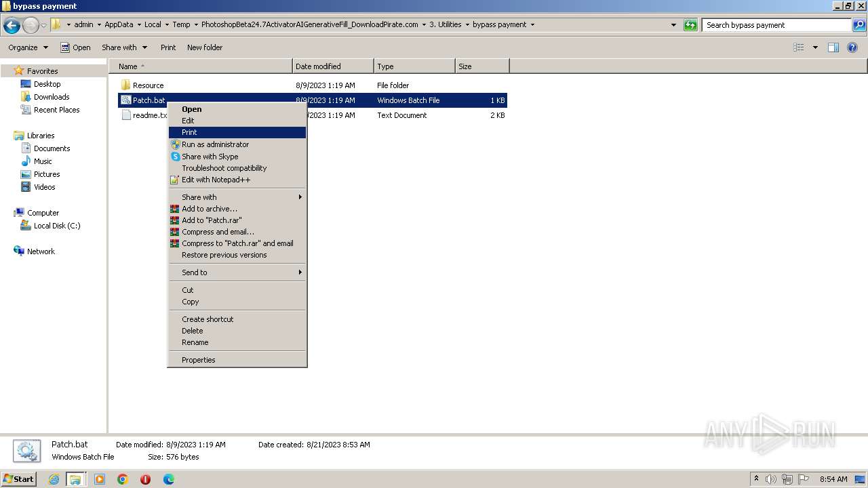Sort by the Date modified column header
The height and width of the screenshot is (488, 868).
tap(333, 66)
